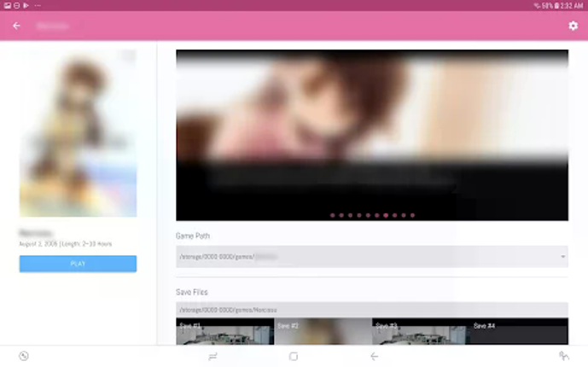Open the Game Path dropdown
The width and height of the screenshot is (588, 367).
click(372, 257)
